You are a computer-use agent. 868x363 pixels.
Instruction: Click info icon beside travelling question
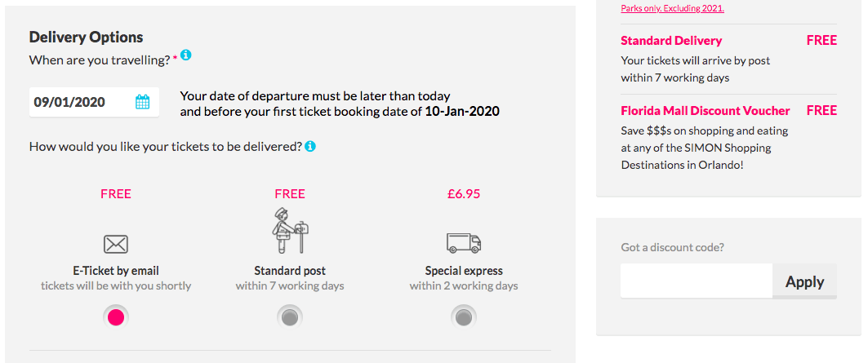tap(185, 55)
